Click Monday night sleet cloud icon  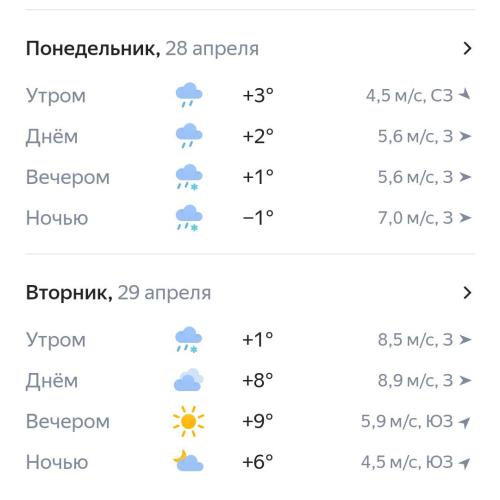click(x=189, y=218)
